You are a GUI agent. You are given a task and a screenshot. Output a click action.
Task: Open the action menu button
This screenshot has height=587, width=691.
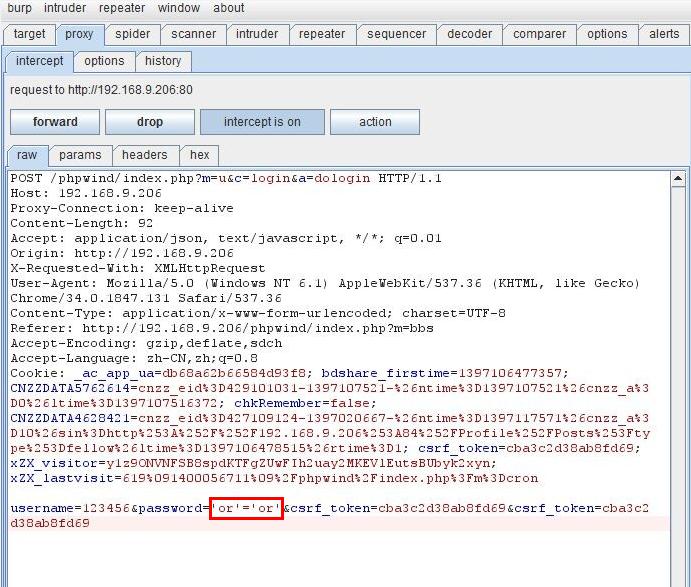(375, 122)
